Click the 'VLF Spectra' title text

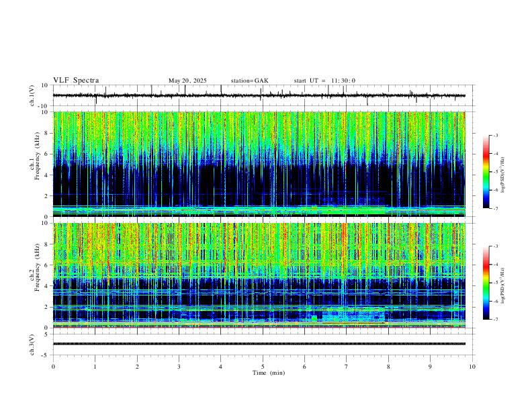tap(76, 81)
